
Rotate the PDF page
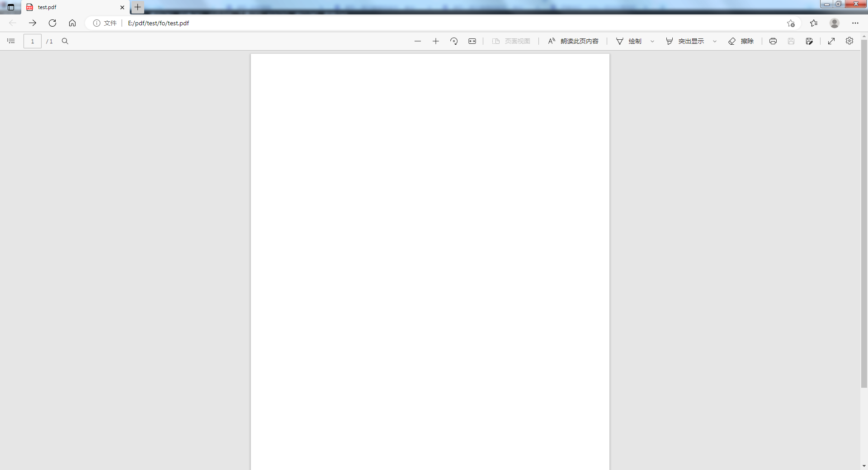tap(454, 41)
